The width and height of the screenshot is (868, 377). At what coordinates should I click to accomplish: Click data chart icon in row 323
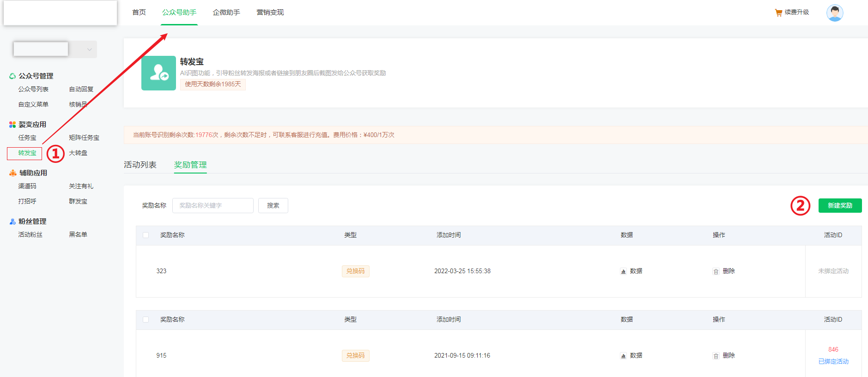click(x=623, y=271)
